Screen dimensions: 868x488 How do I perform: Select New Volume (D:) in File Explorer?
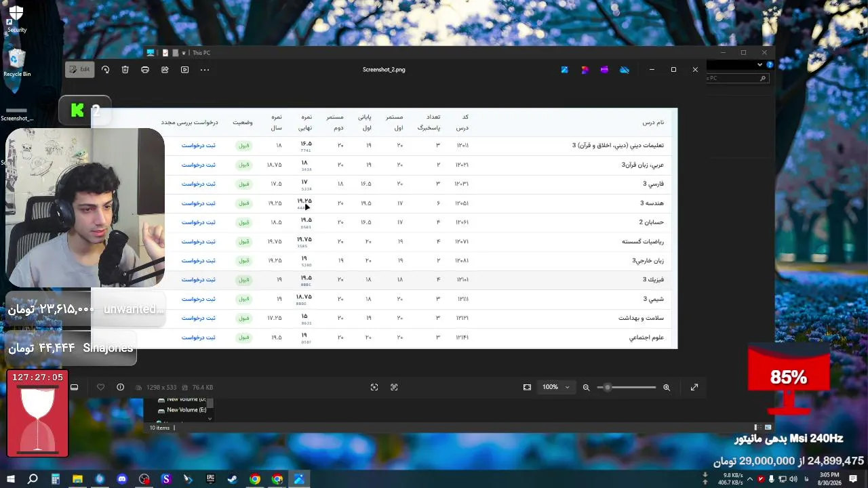point(182,400)
